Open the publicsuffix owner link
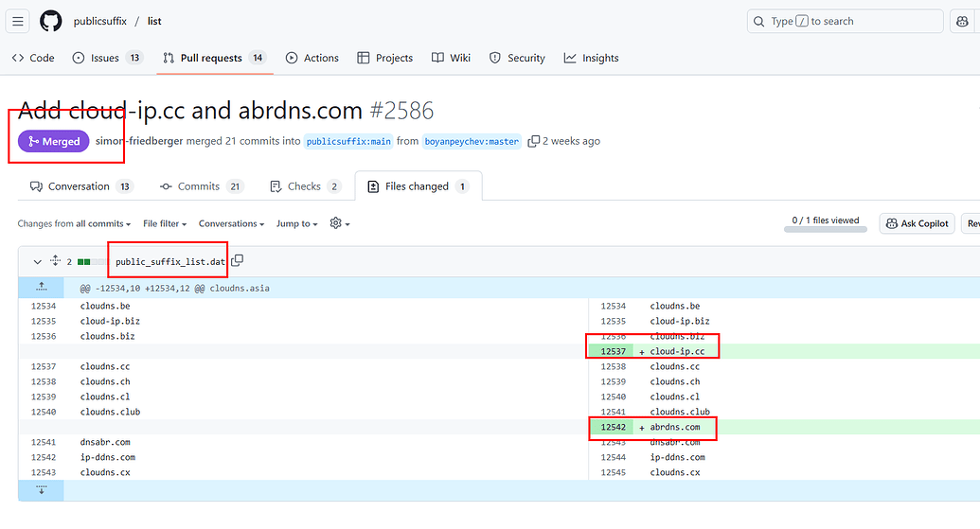The height and width of the screenshot is (529, 980). pos(100,21)
